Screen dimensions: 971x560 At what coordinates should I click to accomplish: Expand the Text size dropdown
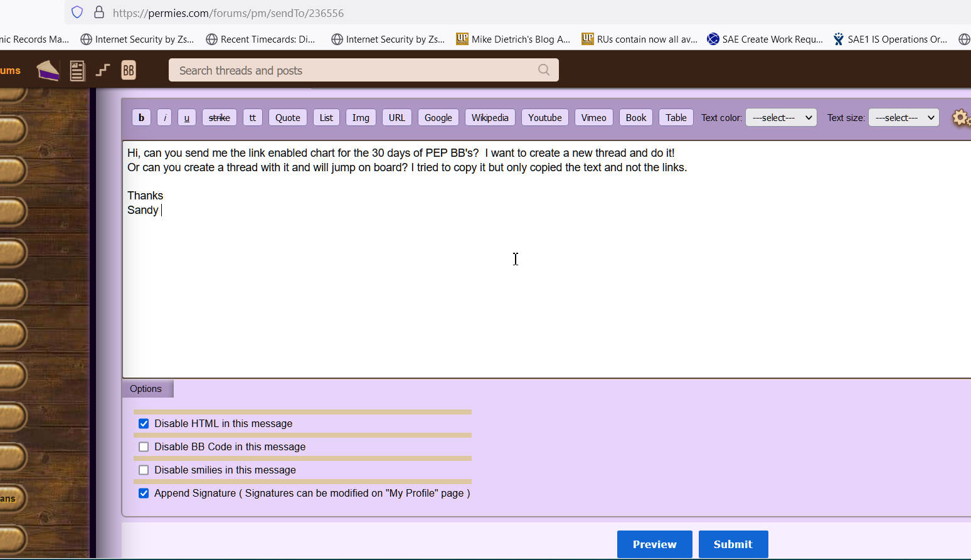click(904, 118)
